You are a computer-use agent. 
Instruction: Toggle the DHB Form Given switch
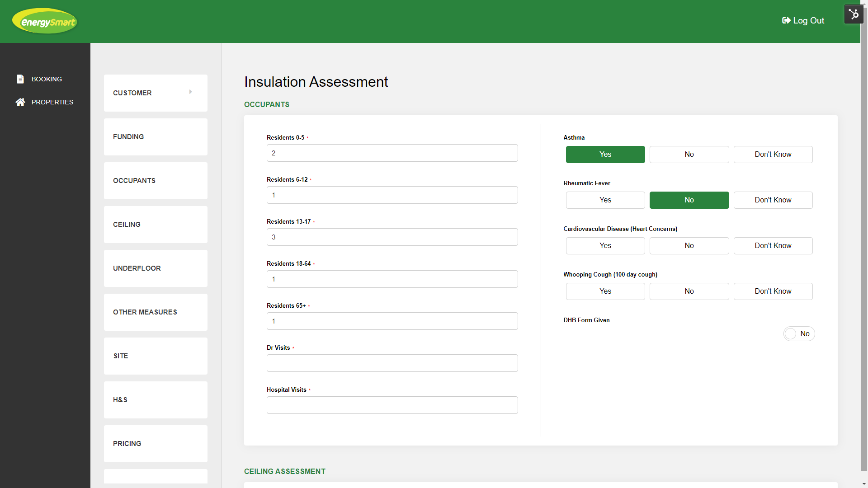pos(798,334)
